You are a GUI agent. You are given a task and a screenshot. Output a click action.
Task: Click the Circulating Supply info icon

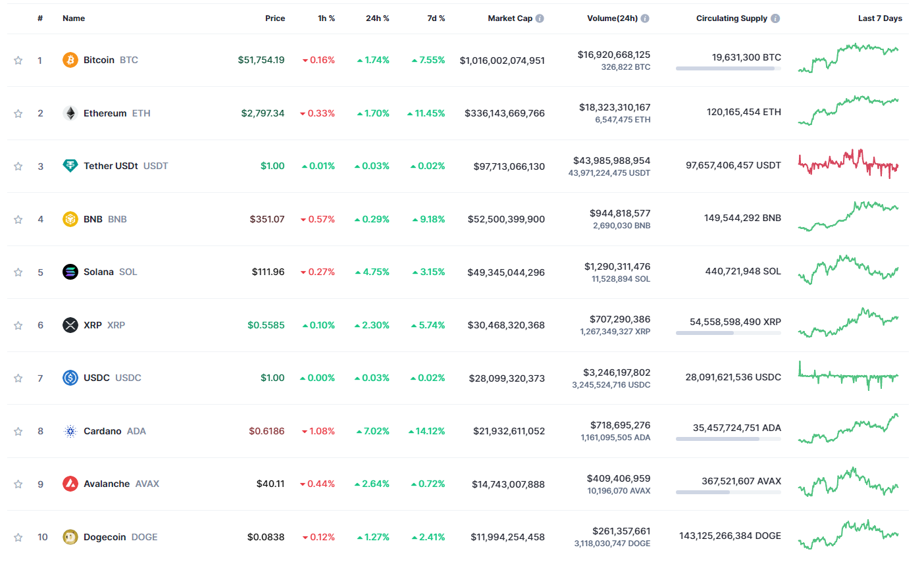click(775, 18)
